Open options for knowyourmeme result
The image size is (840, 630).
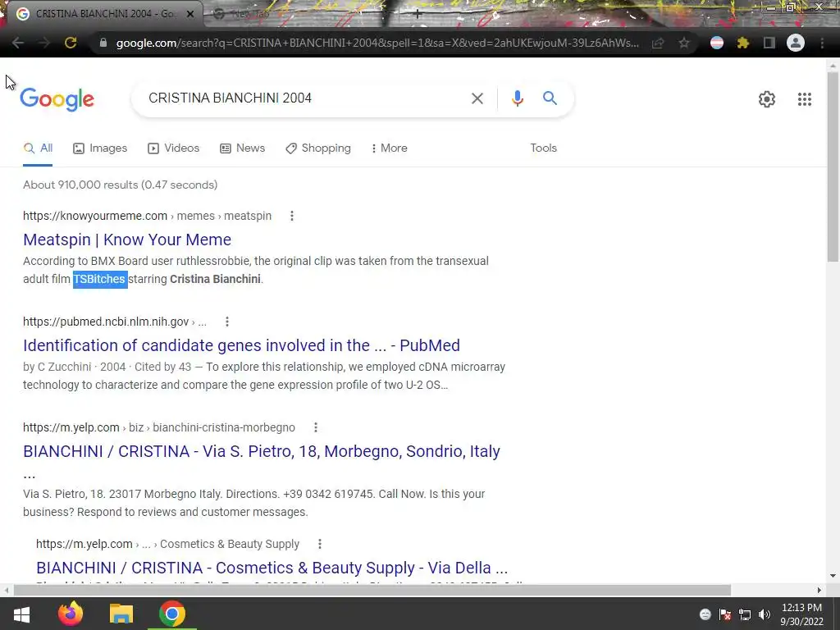(x=291, y=216)
